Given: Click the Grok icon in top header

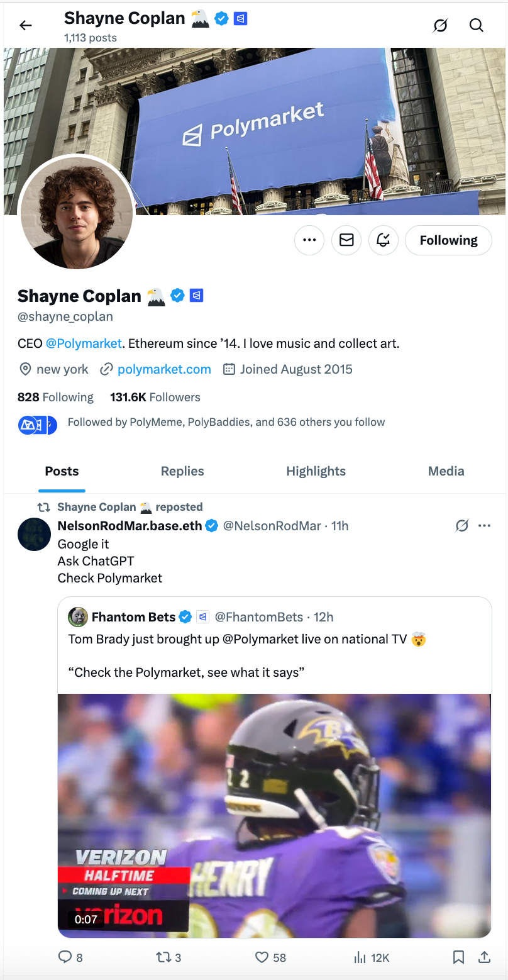Looking at the screenshot, I should point(440,25).
